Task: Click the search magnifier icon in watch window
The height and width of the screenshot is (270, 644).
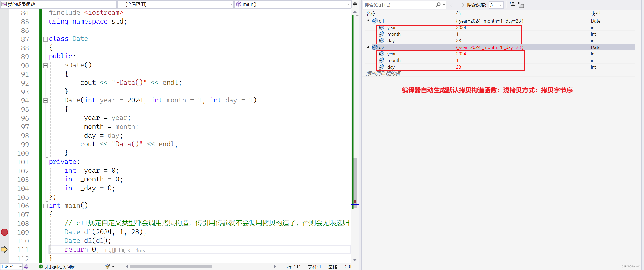Action: click(438, 5)
